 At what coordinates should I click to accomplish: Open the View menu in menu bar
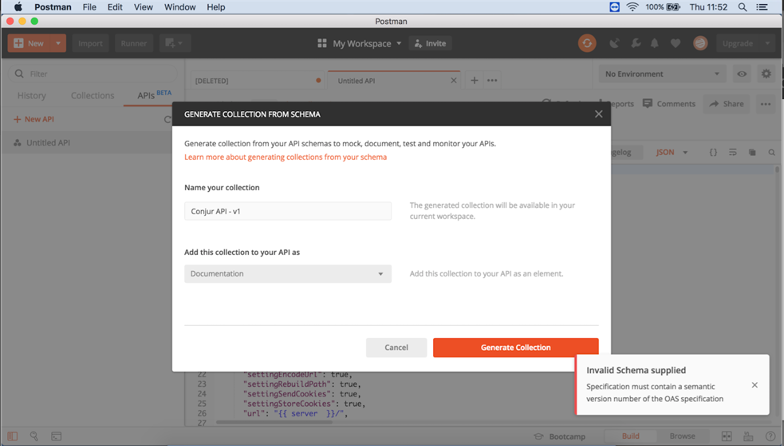(x=143, y=7)
